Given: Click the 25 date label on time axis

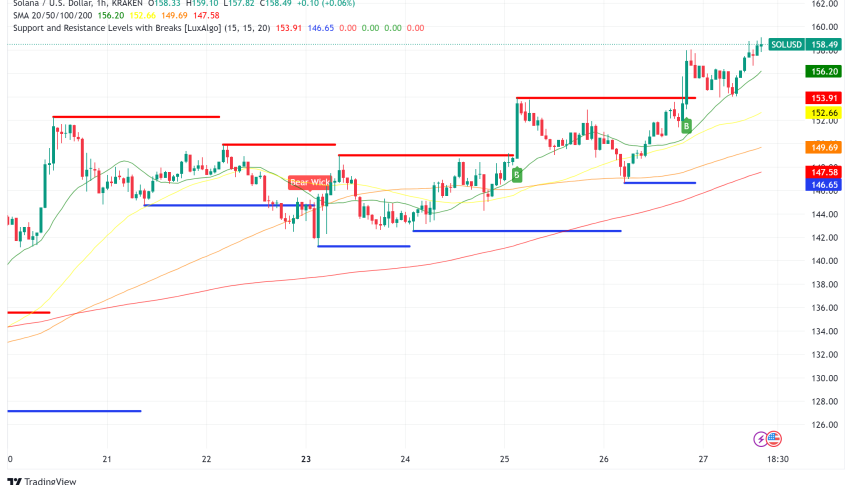Looking at the screenshot, I should coord(505,459).
